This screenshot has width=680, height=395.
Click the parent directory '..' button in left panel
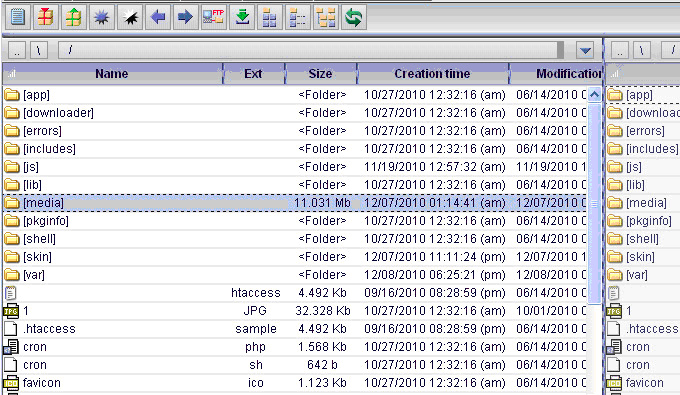(17, 51)
